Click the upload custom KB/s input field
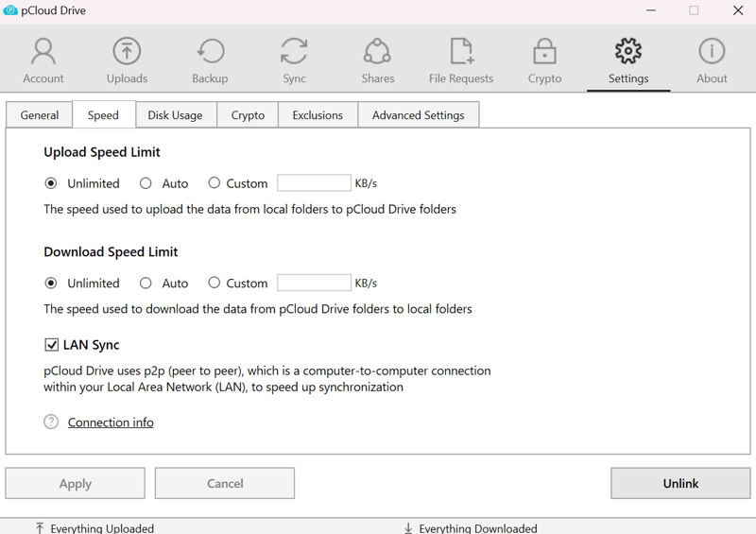Screen dimensions: 756x534 click(314, 183)
